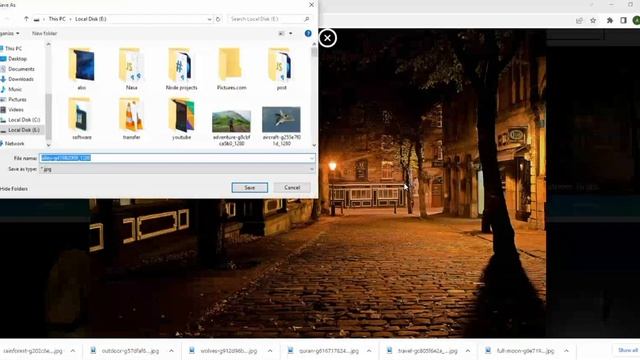Click This PC in the address path
The width and height of the screenshot is (640, 360).
(57, 19)
